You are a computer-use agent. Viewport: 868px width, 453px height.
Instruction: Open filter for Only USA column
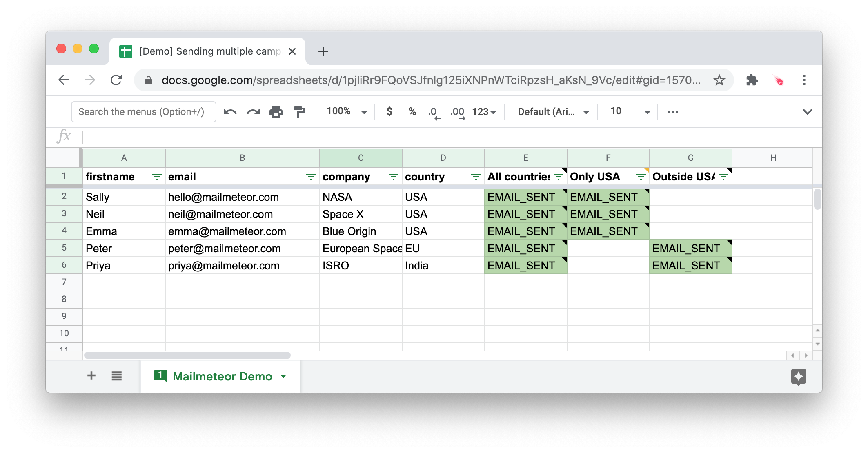coord(641,177)
